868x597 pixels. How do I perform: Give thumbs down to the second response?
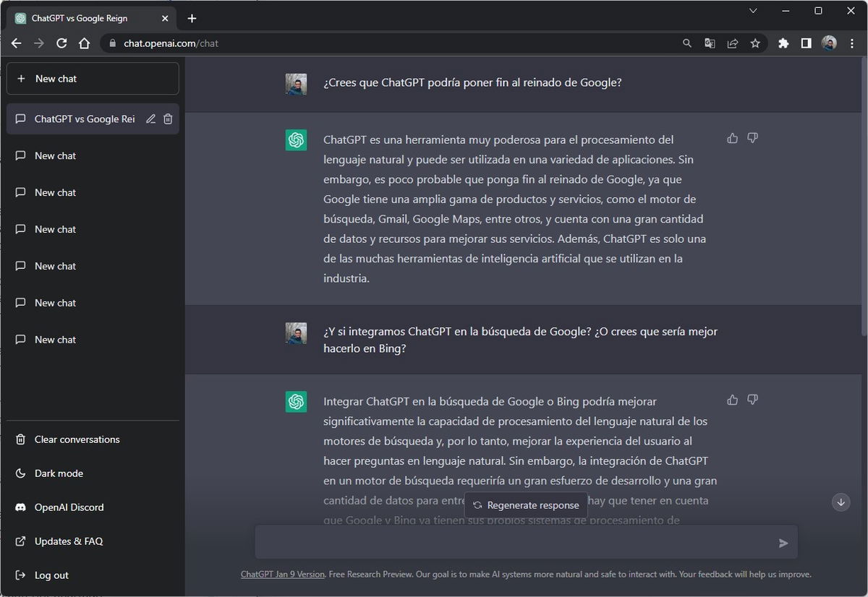pyautogui.click(x=752, y=400)
